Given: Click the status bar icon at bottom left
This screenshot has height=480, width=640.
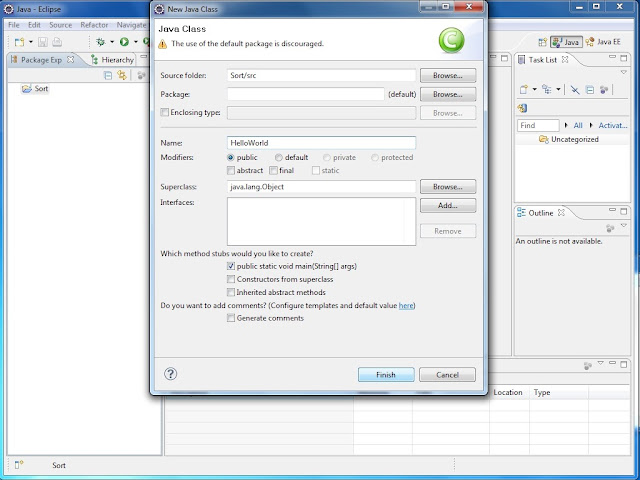Looking at the screenshot, I should click(x=19, y=465).
